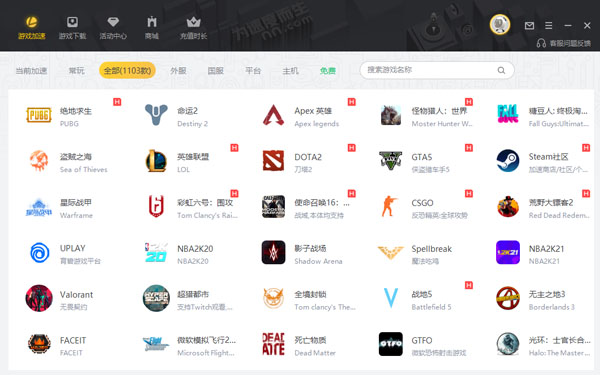The height and width of the screenshot is (375, 600).
Task: Select the NBA2K20 game icon
Action: click(156, 252)
